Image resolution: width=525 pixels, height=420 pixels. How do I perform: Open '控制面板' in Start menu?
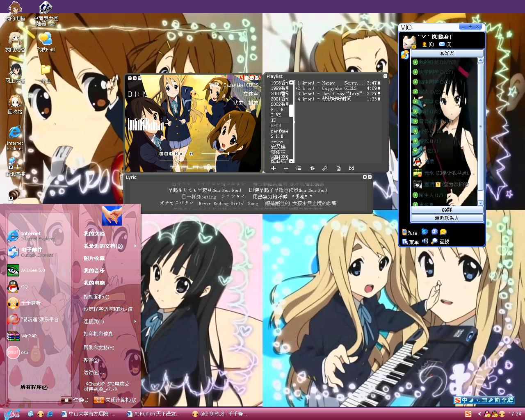coord(96,297)
